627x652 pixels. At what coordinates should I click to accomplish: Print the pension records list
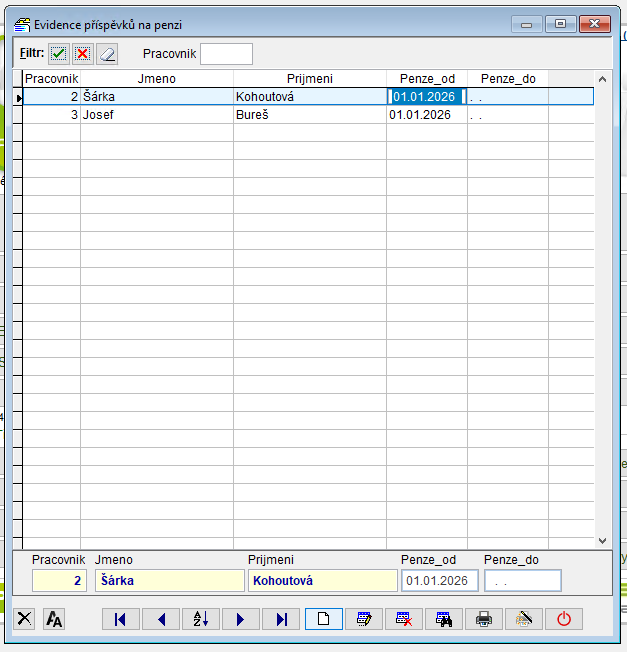point(484,619)
